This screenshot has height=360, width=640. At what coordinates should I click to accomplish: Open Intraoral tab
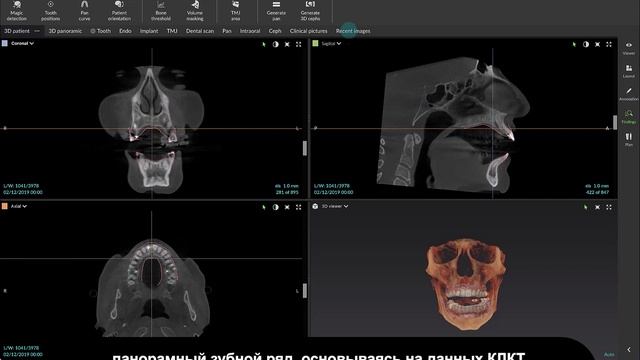250,31
